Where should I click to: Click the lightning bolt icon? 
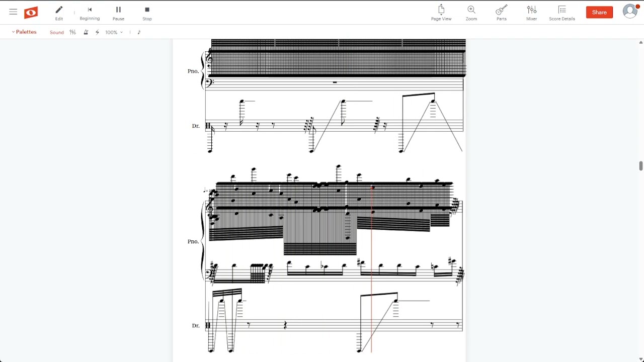(97, 32)
